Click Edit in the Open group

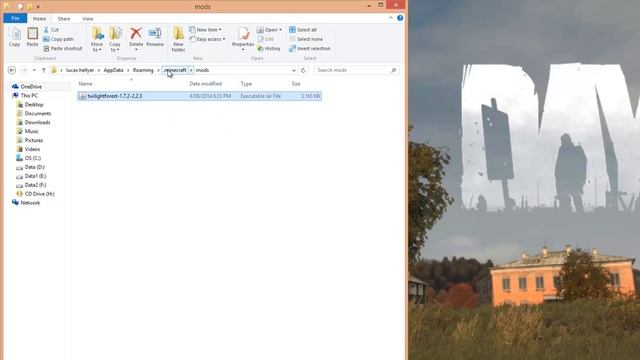265,39
